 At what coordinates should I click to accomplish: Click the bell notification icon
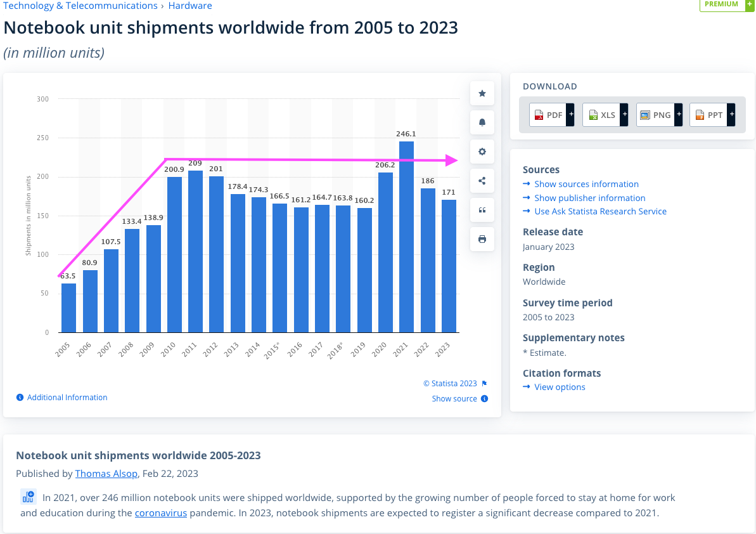pos(482,122)
